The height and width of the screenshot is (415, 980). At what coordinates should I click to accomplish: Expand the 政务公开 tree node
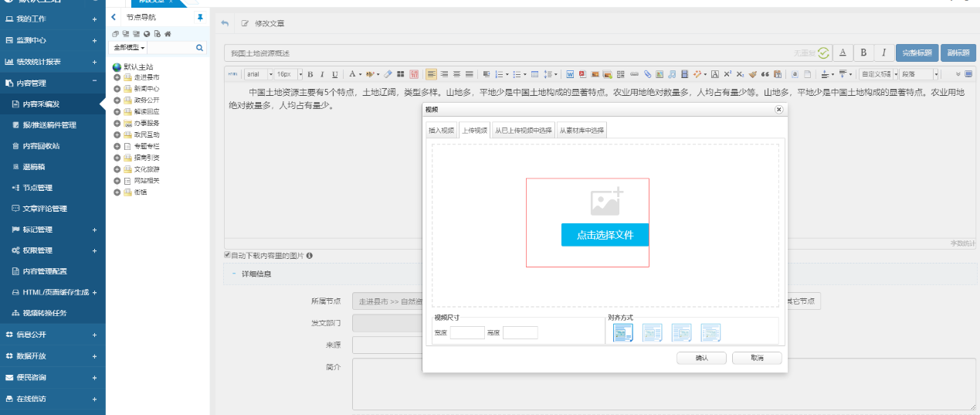(117, 100)
